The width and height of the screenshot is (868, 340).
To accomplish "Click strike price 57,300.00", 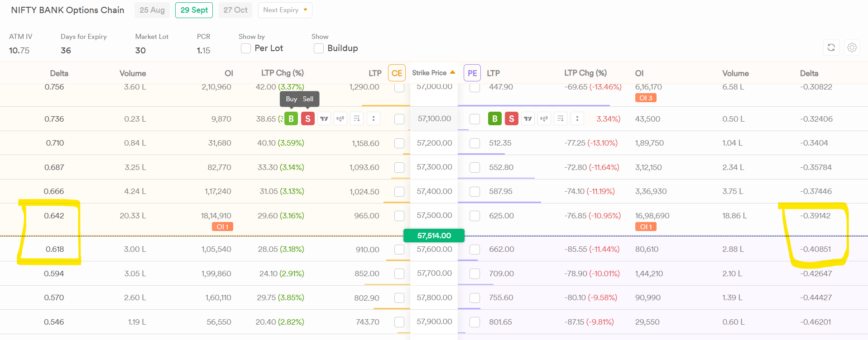I will (x=434, y=167).
